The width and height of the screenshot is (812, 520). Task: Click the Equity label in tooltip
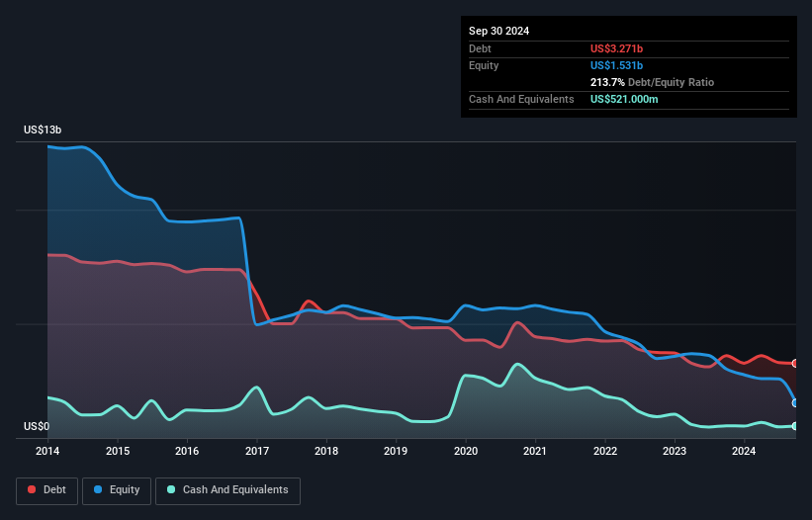click(484, 65)
